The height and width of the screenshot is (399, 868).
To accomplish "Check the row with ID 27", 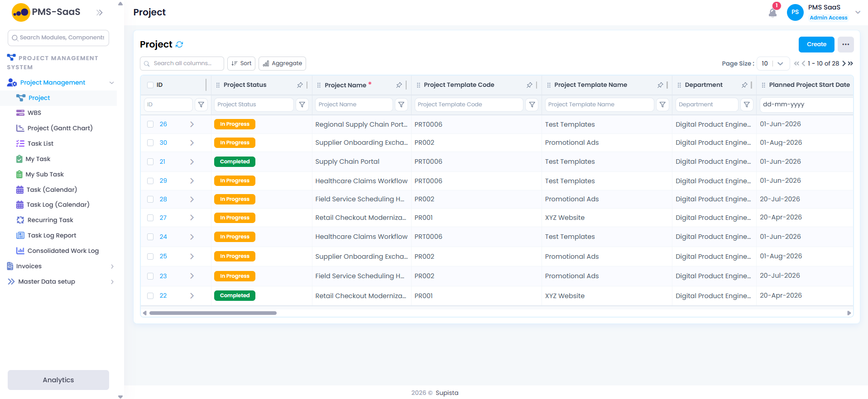I will [x=150, y=218].
